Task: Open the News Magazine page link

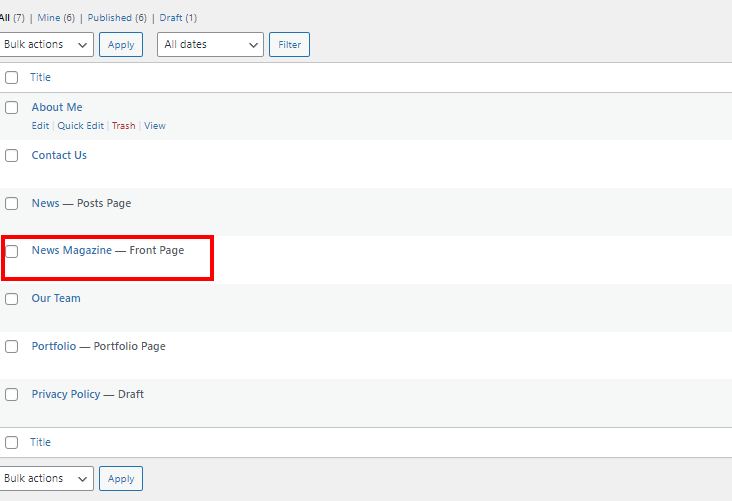Action: pos(71,250)
